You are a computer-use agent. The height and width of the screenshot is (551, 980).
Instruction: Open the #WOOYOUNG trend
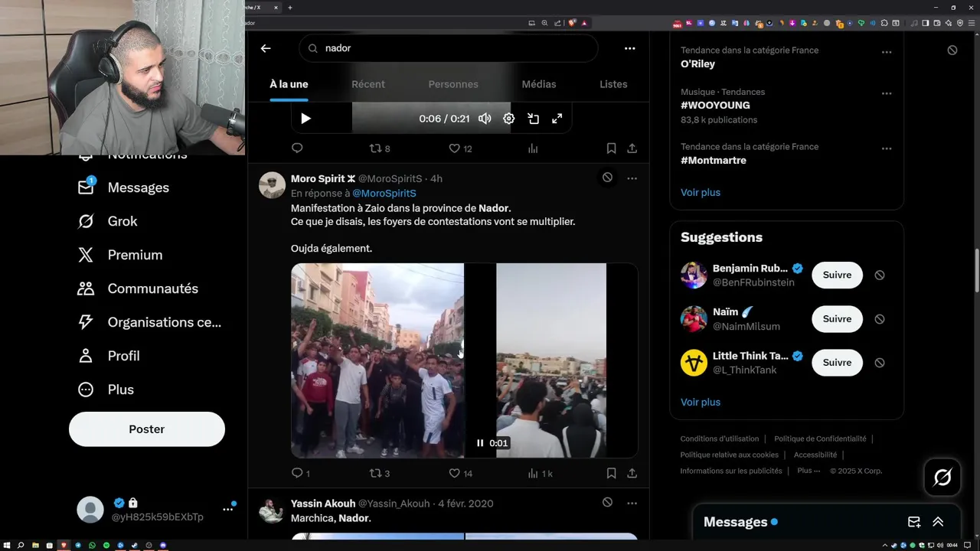[715, 106]
